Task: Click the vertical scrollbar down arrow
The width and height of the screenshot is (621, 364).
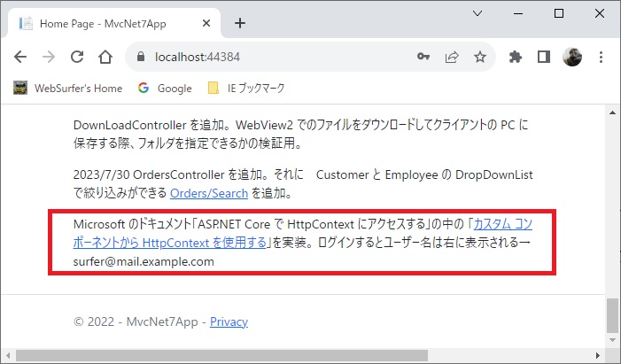Action: [x=612, y=340]
